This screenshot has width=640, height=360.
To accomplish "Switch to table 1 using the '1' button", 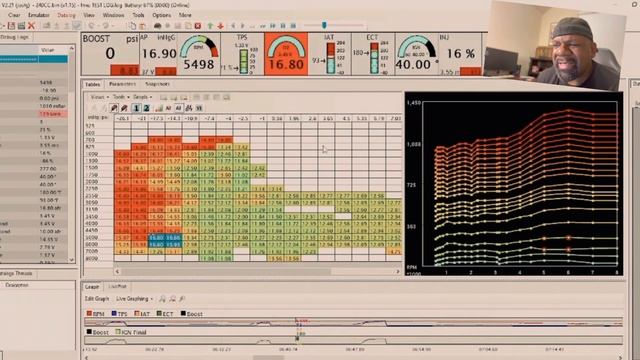I will [136, 108].
